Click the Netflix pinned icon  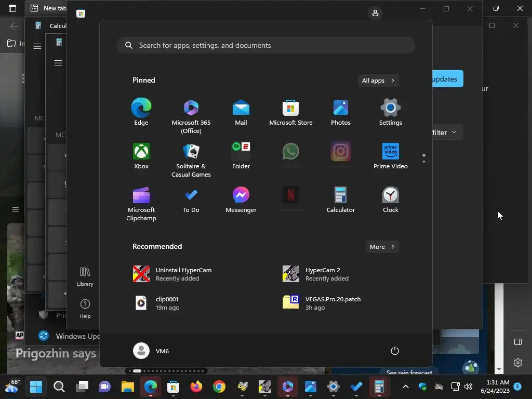pos(291,195)
